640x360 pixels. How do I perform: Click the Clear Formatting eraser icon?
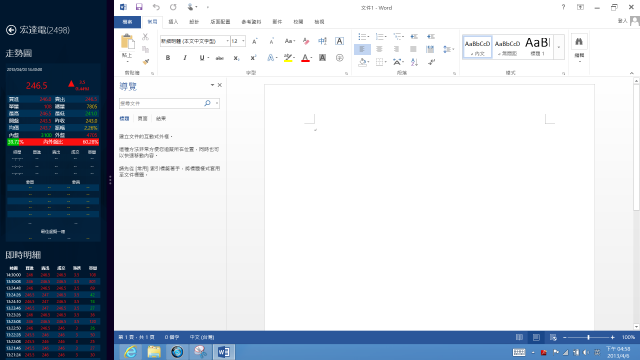[306, 41]
